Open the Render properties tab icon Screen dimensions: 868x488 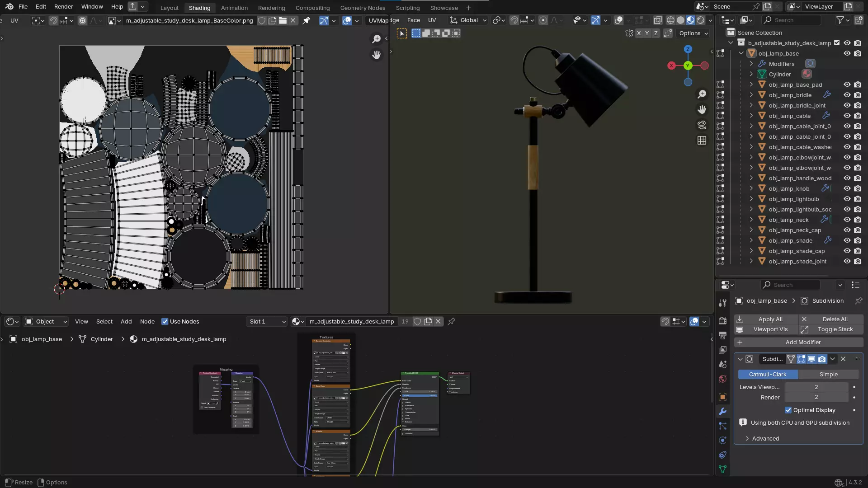point(722,321)
